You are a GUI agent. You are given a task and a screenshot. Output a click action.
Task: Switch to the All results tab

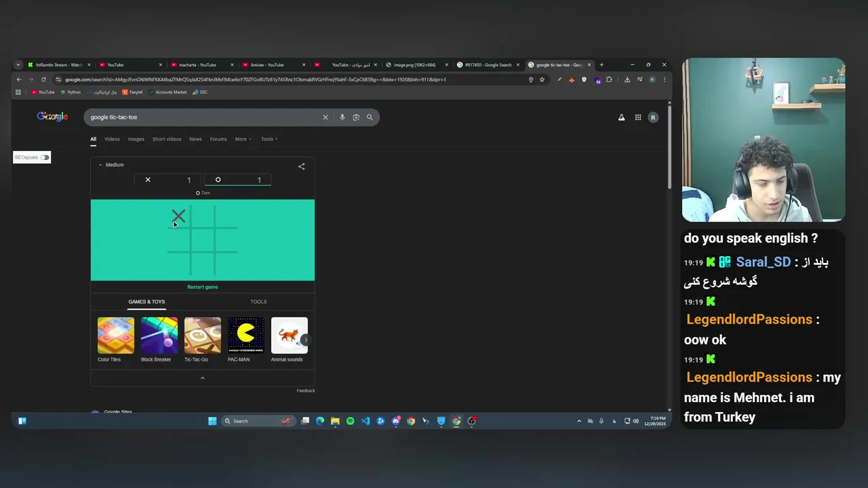click(x=93, y=139)
